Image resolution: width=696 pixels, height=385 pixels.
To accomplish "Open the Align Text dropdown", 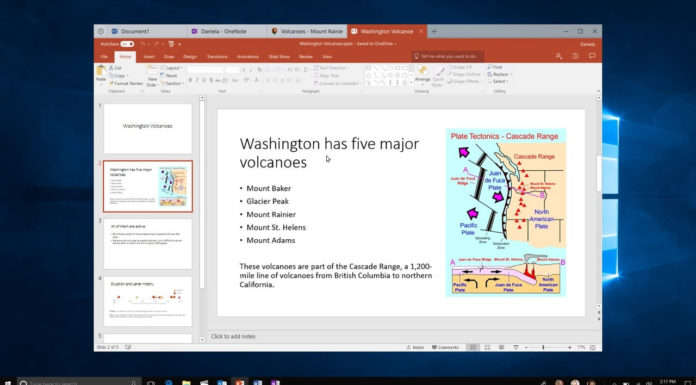I will (x=327, y=75).
